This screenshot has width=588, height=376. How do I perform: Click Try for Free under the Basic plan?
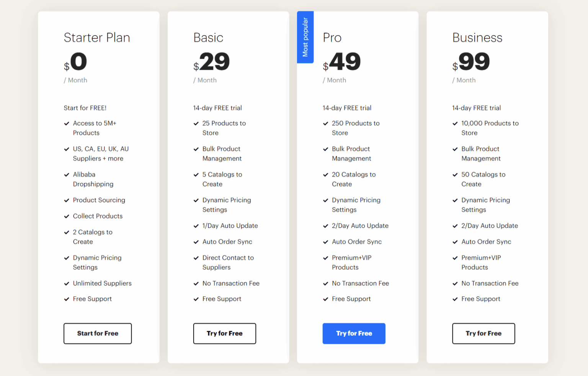tap(224, 333)
